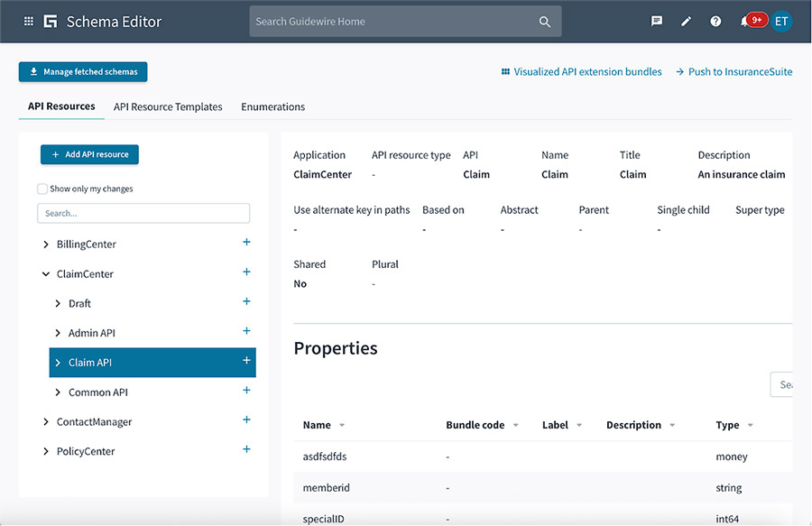Click the plus next to Common API
Image resolution: width=812 pixels, height=526 pixels.
(x=245, y=392)
